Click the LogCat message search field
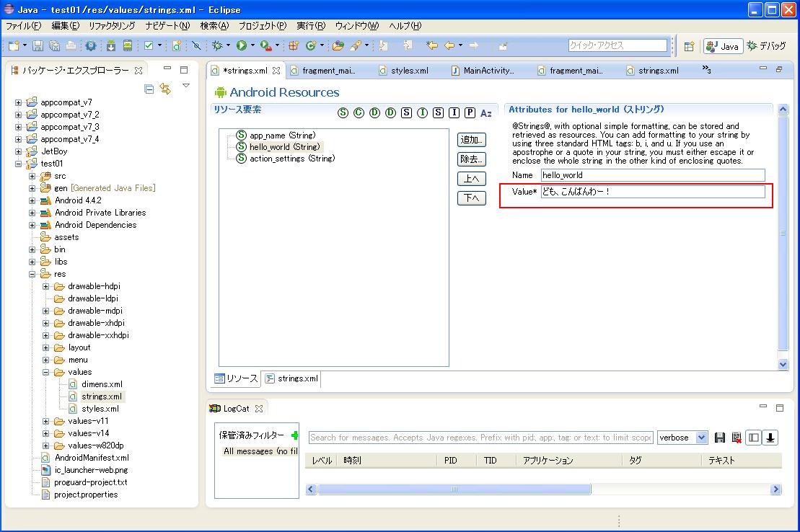Screen dimensions: 800x532 pos(480,438)
